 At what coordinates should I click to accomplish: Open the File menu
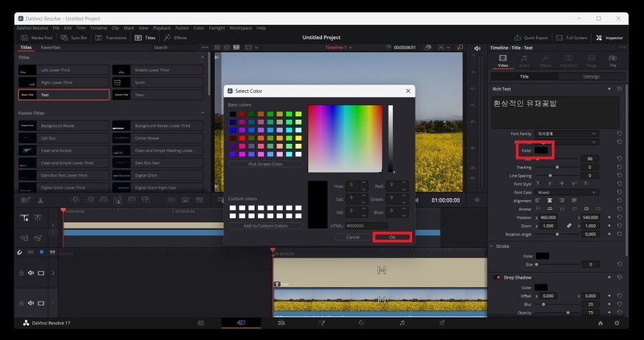click(x=56, y=28)
